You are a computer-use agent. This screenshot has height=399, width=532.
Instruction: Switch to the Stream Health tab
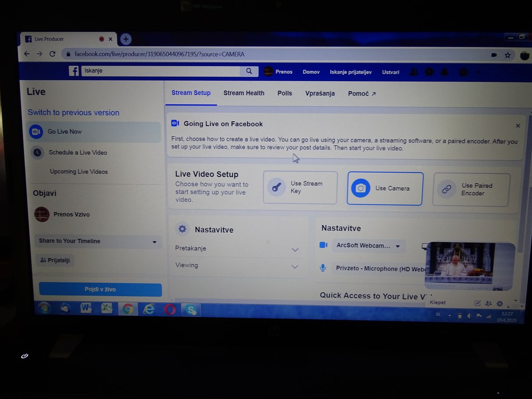(244, 93)
